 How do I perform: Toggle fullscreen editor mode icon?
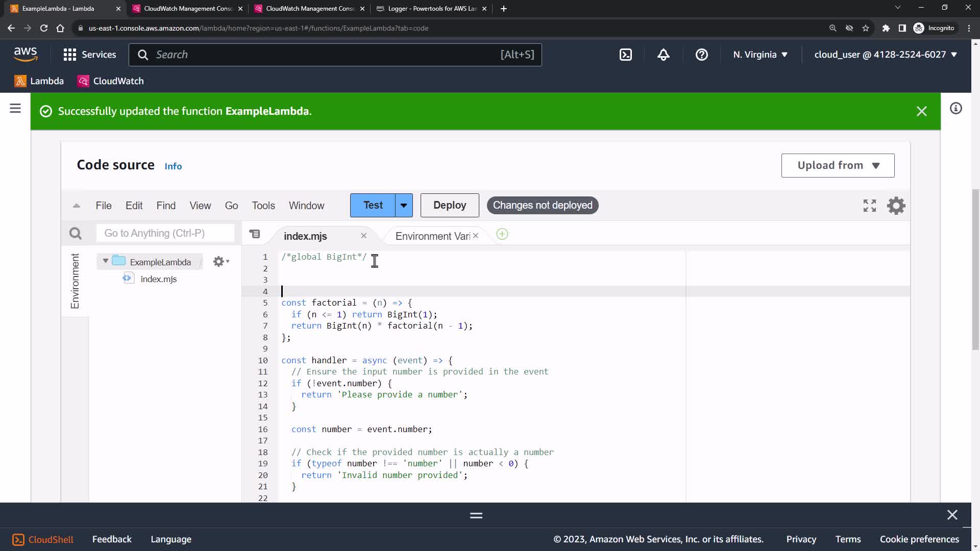tap(869, 206)
